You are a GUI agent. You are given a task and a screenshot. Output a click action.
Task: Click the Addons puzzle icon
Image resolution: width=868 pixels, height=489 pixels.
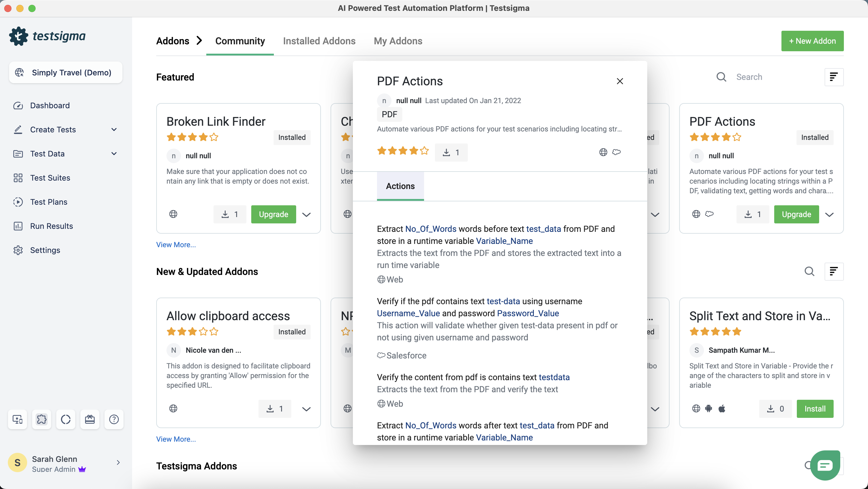tap(41, 419)
